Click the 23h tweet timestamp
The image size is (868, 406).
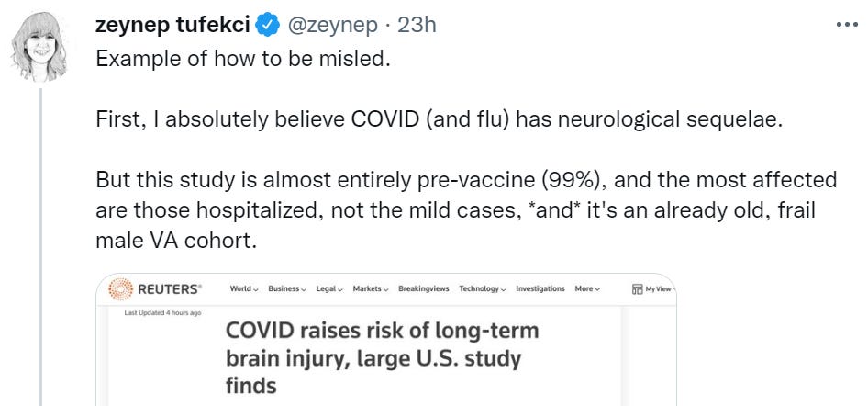417,26
